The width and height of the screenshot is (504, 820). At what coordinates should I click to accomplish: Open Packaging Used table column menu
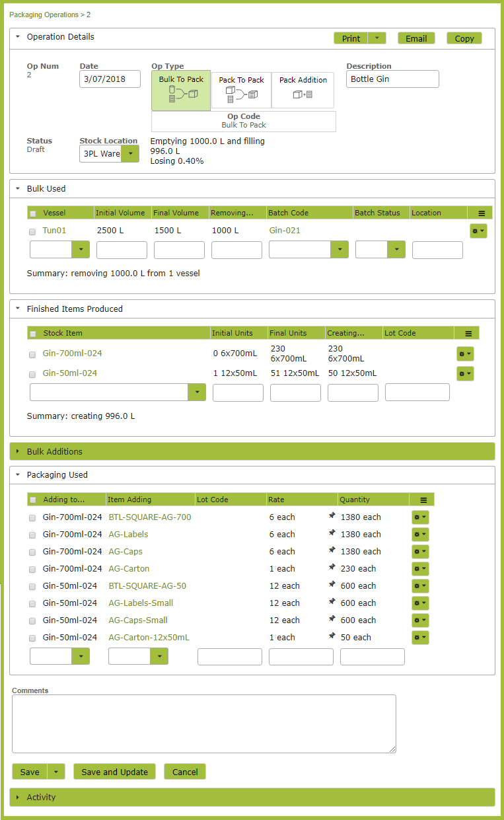pos(423,500)
